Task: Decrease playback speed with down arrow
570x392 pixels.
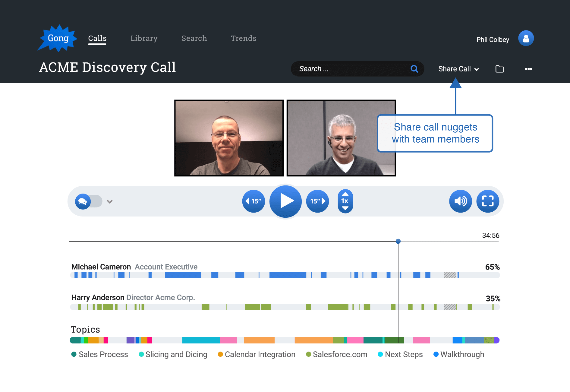Action: coord(345,208)
